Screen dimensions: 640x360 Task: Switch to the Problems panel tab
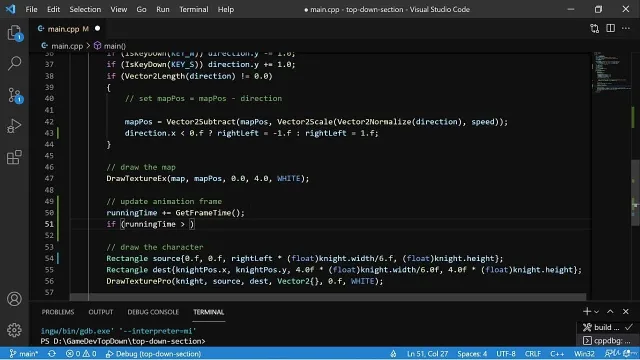click(58, 312)
